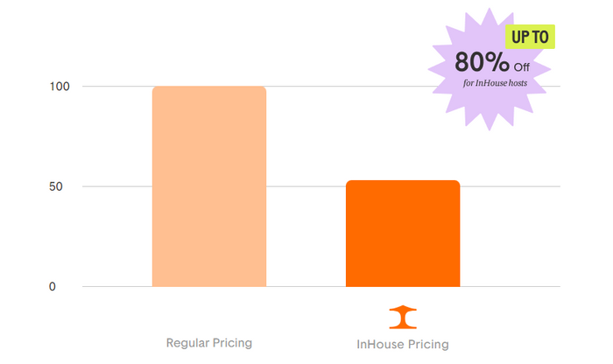Click the 80% text in badge
The width and height of the screenshot is (613, 364).
[x=482, y=62]
